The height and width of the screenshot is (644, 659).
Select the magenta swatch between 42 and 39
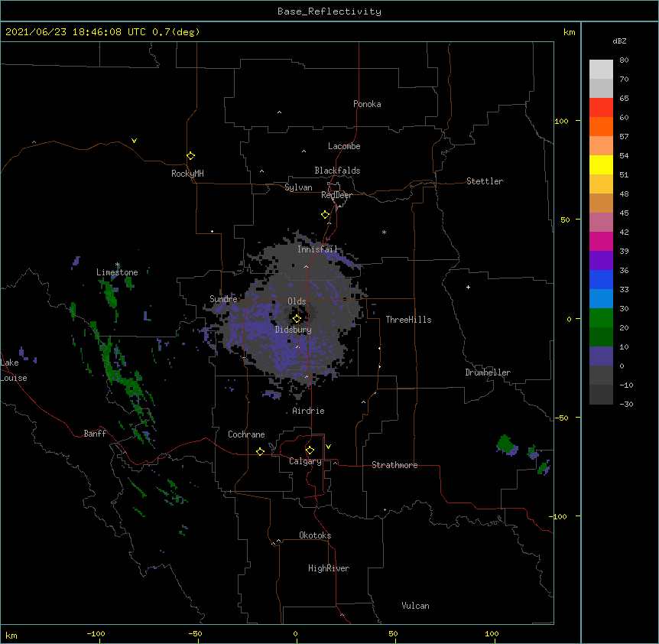(601, 241)
